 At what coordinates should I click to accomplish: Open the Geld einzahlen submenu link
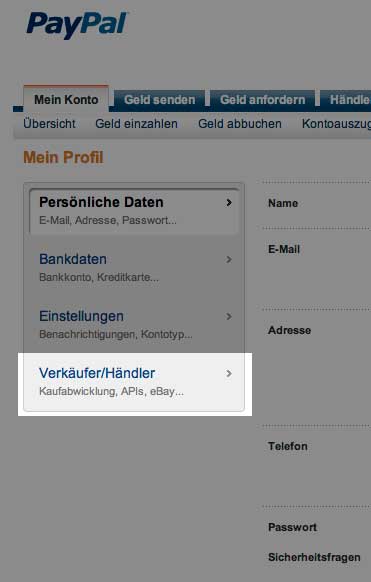(x=136, y=124)
